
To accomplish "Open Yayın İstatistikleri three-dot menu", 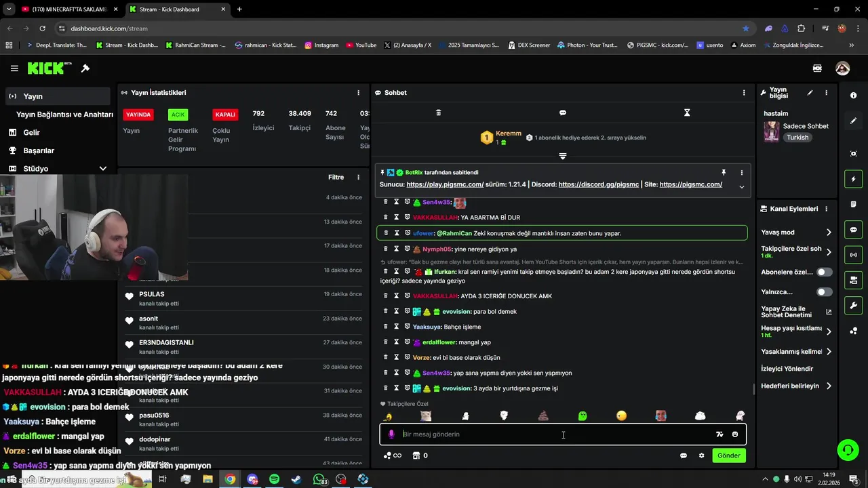I will click(359, 93).
